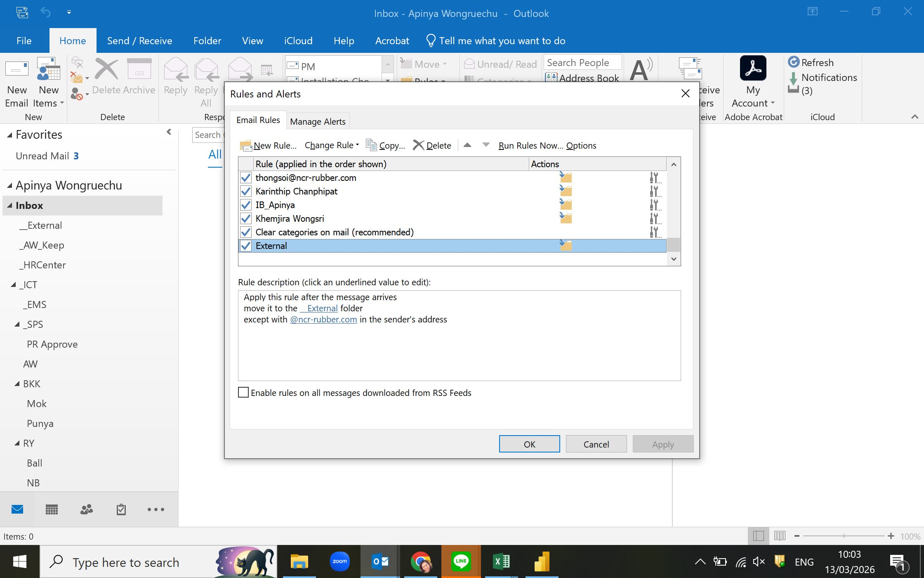The image size is (924, 578).
Task: Move selected rule down with arrow
Action: [486, 145]
